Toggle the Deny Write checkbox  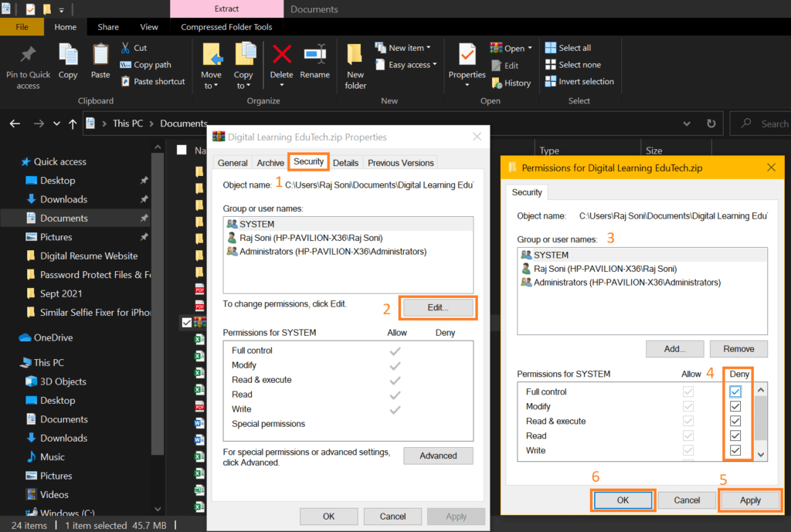point(735,450)
